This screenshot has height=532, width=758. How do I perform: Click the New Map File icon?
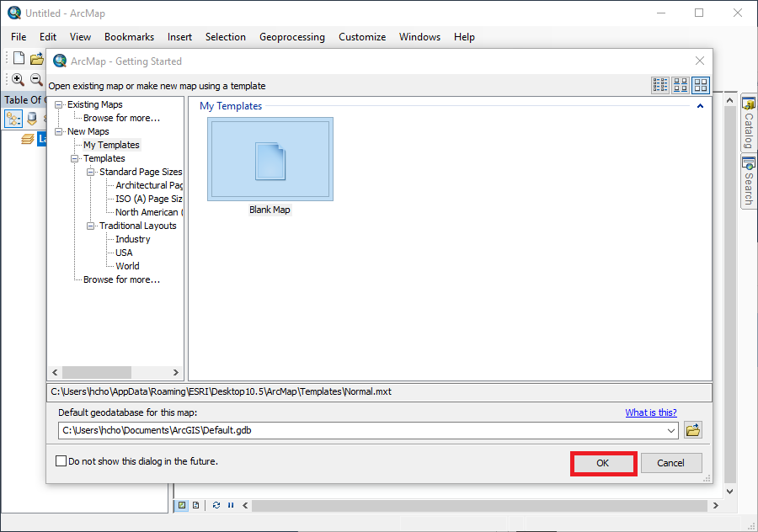tap(19, 58)
